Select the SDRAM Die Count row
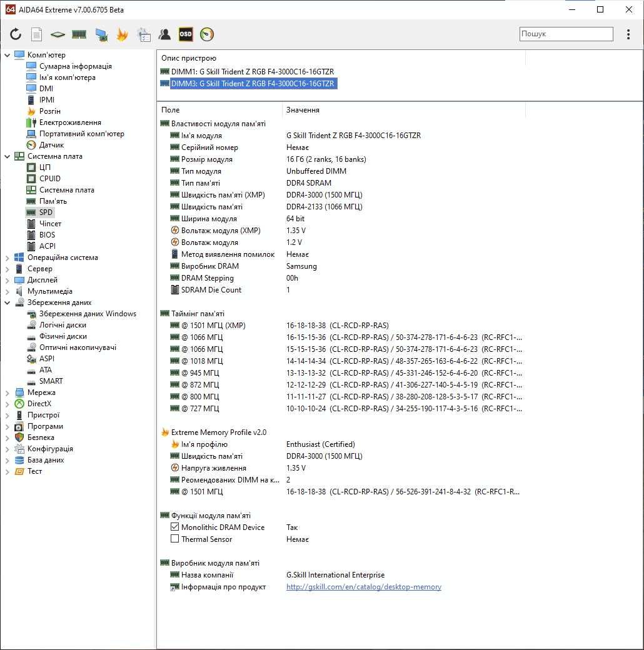The image size is (644, 650). (x=341, y=290)
